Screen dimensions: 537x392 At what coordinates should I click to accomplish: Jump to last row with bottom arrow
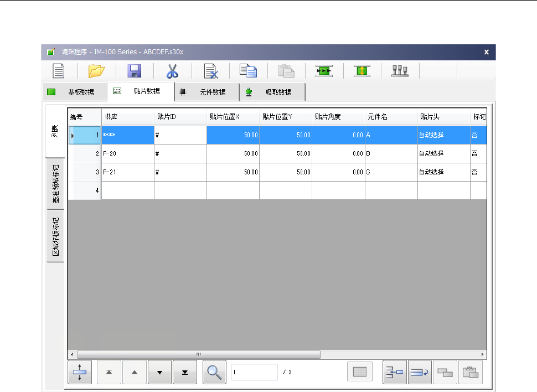185,372
